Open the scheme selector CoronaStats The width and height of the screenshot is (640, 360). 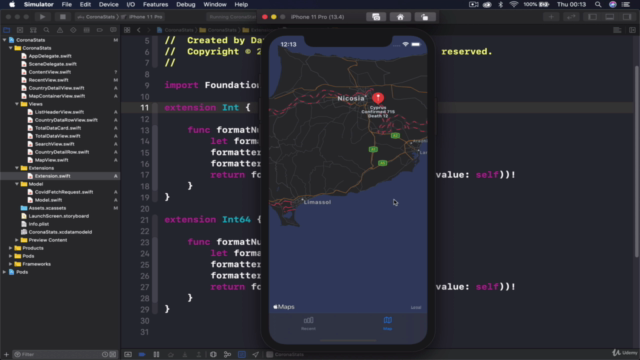97,17
